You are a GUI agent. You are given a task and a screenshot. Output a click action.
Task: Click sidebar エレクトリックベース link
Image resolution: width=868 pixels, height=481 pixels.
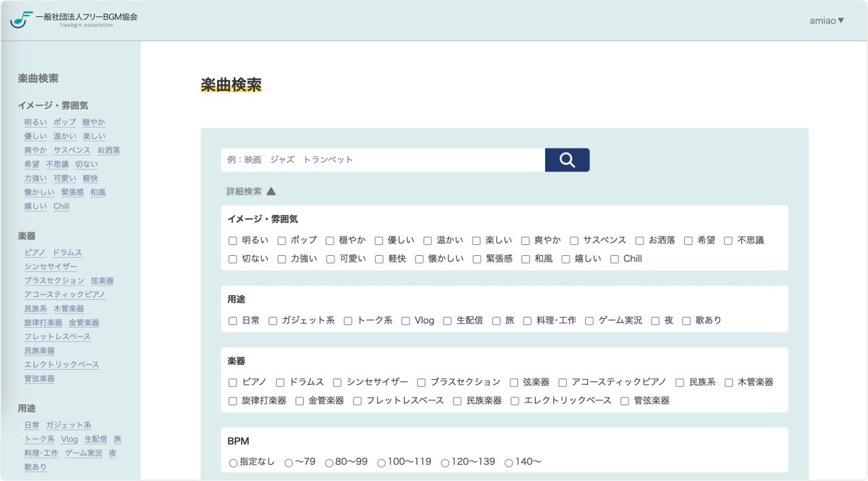click(62, 364)
